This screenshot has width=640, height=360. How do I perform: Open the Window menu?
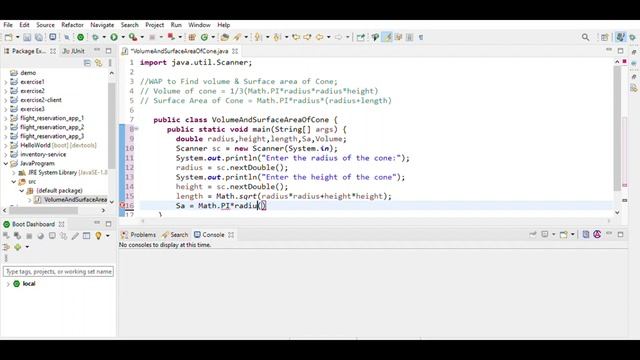click(x=199, y=25)
